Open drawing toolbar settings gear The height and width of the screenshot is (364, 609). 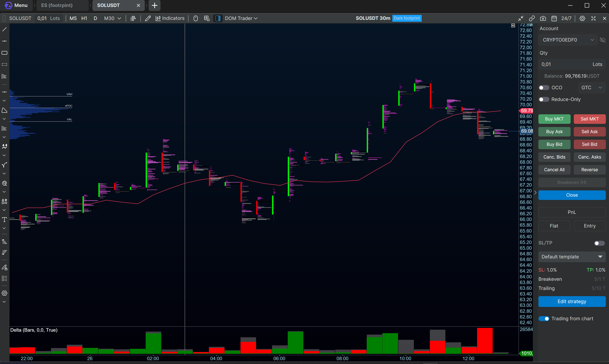(x=4, y=293)
